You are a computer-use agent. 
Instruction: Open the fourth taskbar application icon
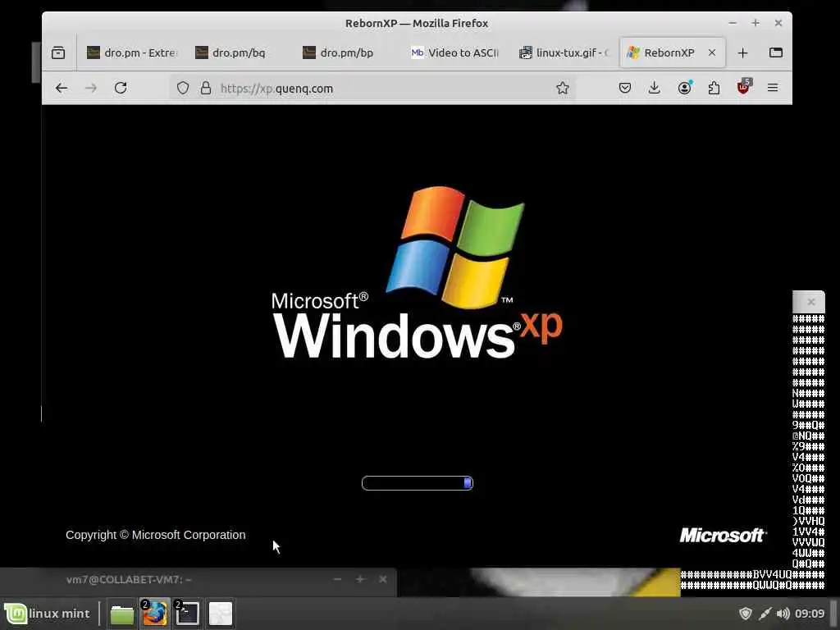pos(220,614)
